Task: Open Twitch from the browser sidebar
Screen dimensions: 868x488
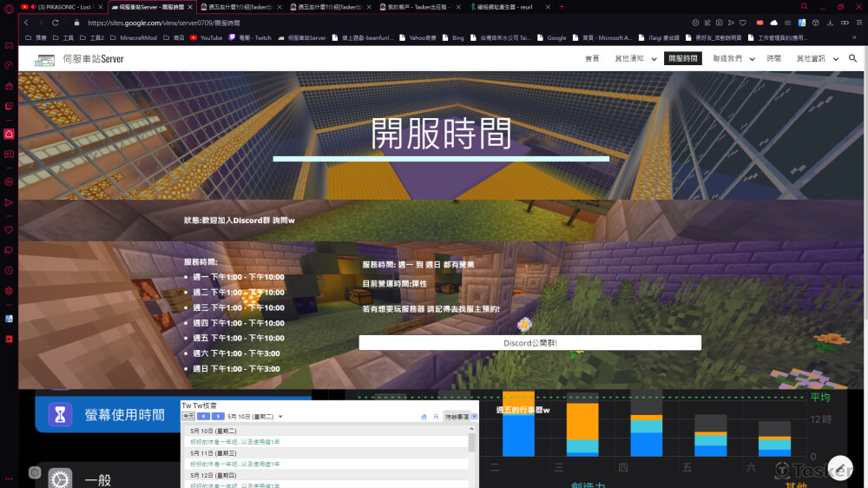Action: [9, 106]
